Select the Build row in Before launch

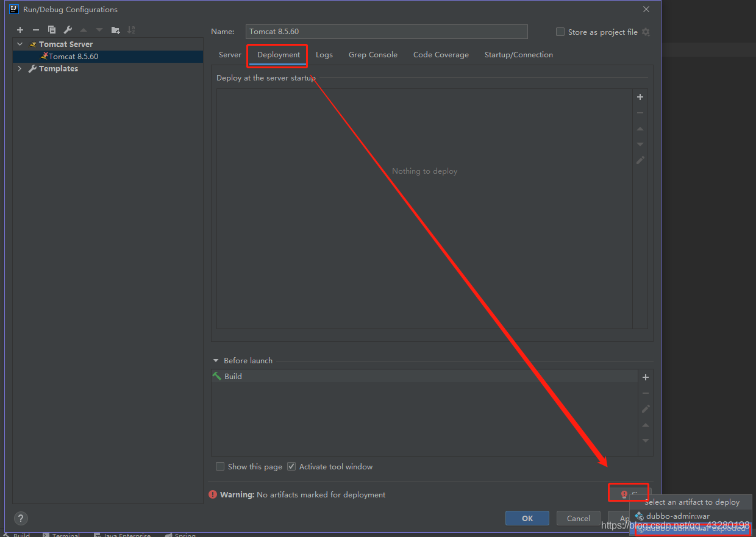[x=424, y=376]
